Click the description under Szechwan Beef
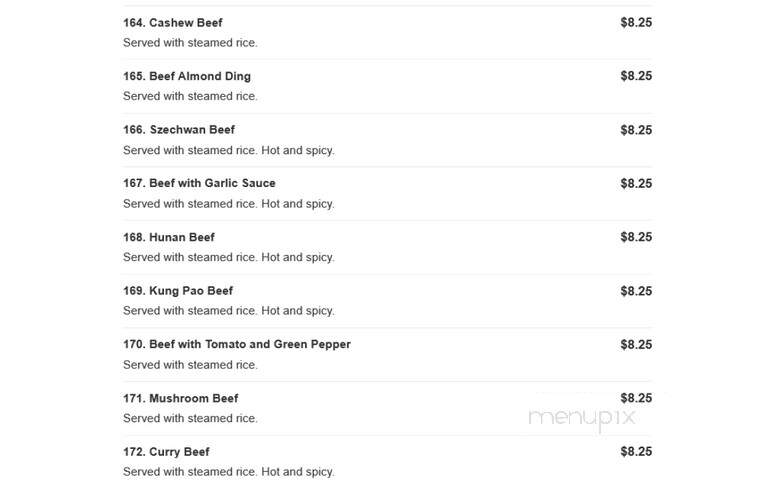The width and height of the screenshot is (761, 500). pos(229,150)
